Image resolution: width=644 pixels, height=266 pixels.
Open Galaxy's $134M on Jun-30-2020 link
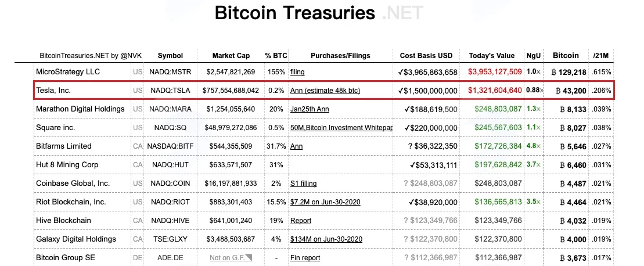(326, 239)
